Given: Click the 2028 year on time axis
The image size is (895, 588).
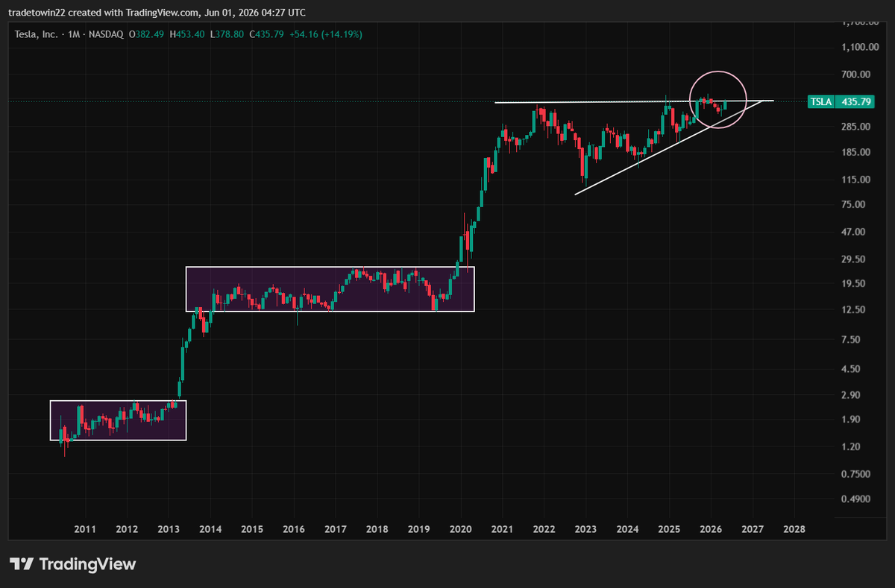Looking at the screenshot, I should coord(795,528).
